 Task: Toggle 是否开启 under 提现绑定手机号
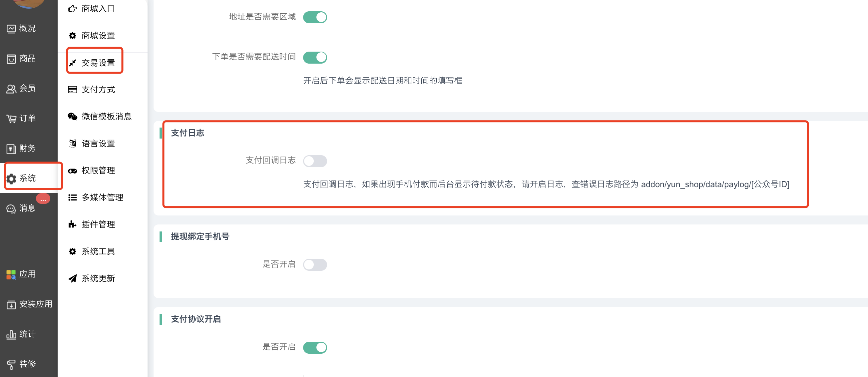[x=315, y=264]
